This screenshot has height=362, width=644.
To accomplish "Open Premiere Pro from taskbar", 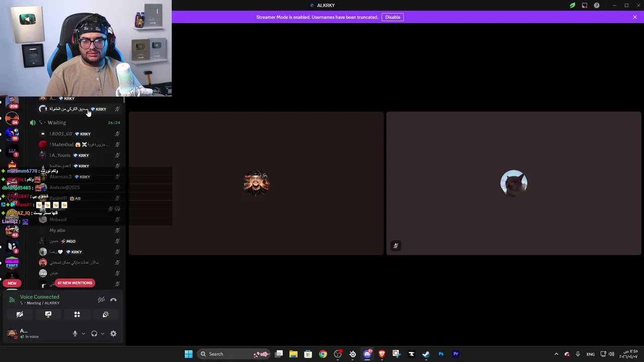I will pos(456,354).
